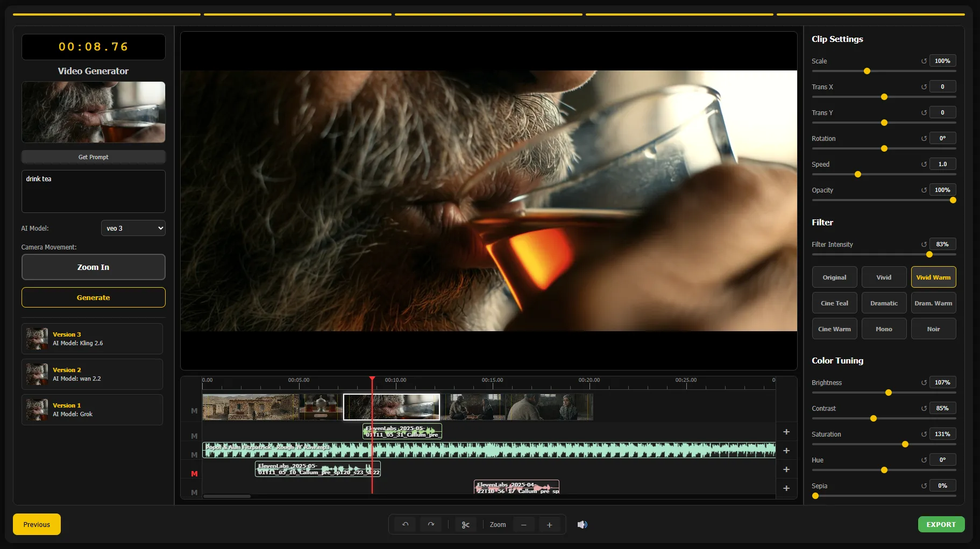Open Version 3 Kling 2.6 entry
The width and height of the screenshot is (980, 549).
click(92, 339)
